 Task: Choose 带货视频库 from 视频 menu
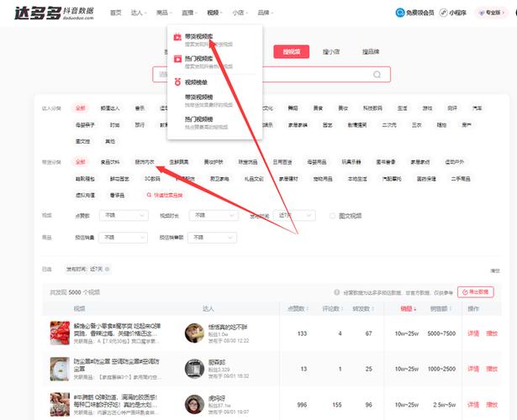pos(199,36)
